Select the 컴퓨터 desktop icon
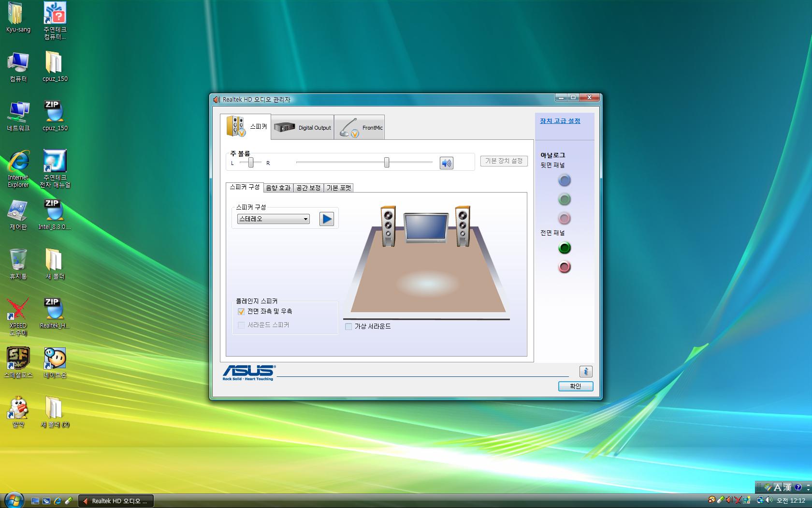 pyautogui.click(x=18, y=67)
